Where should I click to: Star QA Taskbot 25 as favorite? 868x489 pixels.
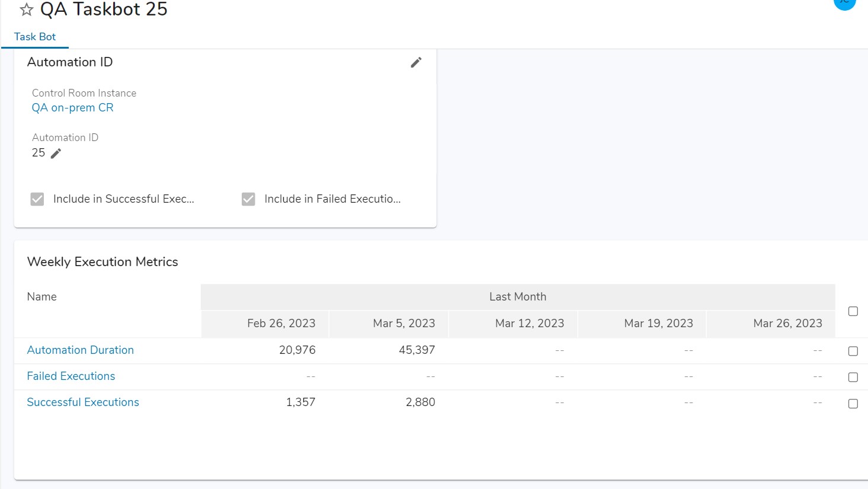tap(27, 10)
